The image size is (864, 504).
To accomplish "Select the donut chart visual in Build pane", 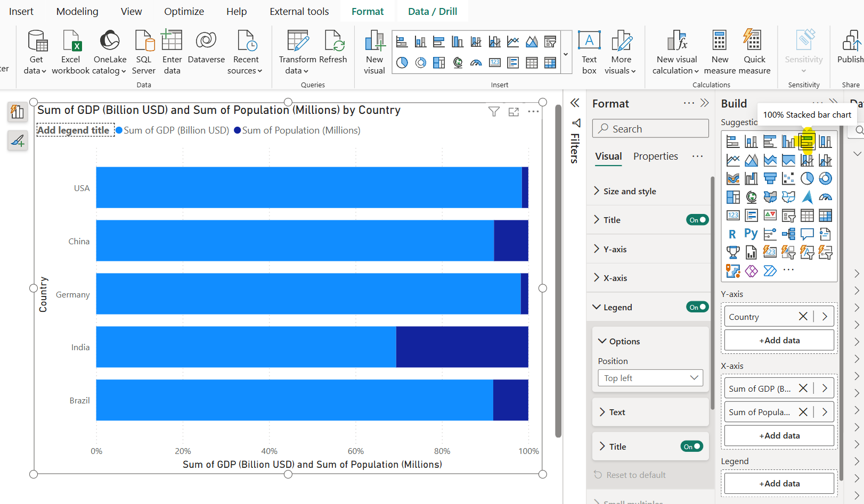I will tap(825, 178).
